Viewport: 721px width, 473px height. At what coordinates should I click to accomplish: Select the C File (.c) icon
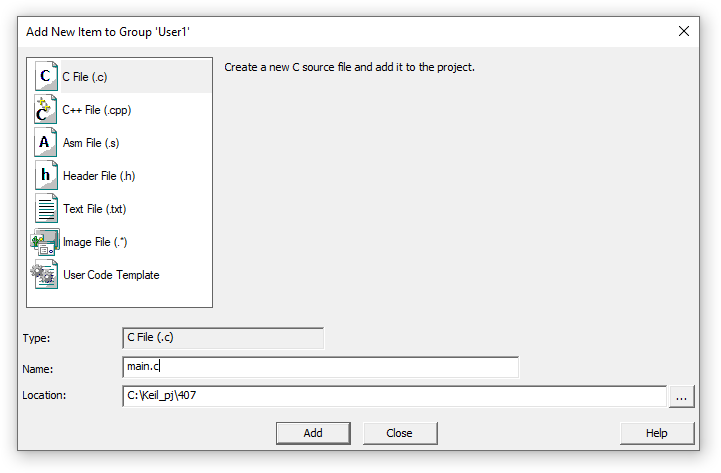click(x=46, y=76)
